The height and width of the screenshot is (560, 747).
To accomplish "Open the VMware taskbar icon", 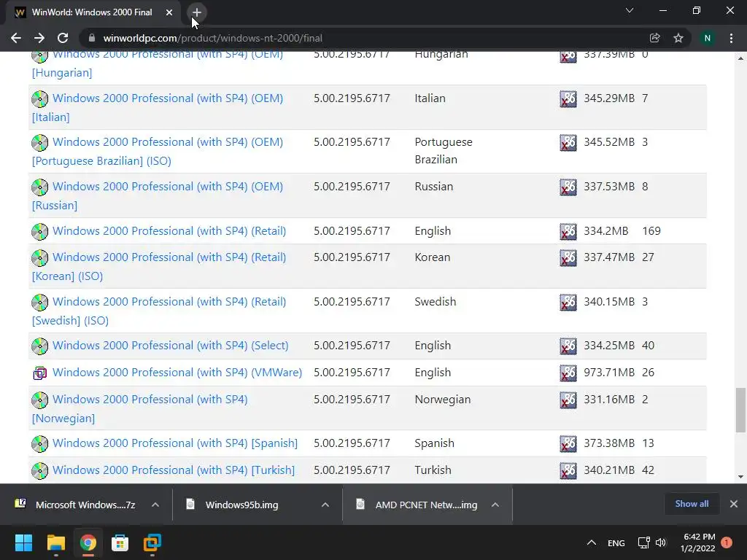I will coord(152,542).
